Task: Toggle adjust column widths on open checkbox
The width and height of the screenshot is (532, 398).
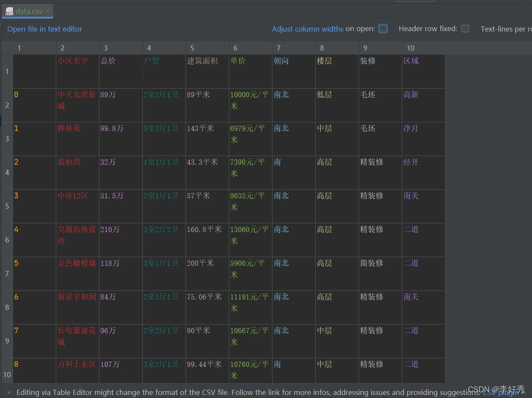Action: click(383, 29)
